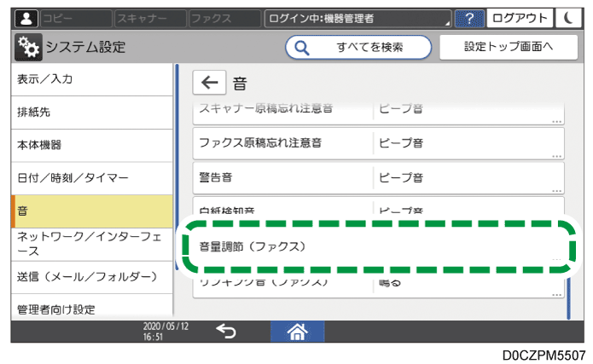Screen dimensions: 593x364
Task: Click the date and time 2020/05/12 16:51
Action: point(166,331)
